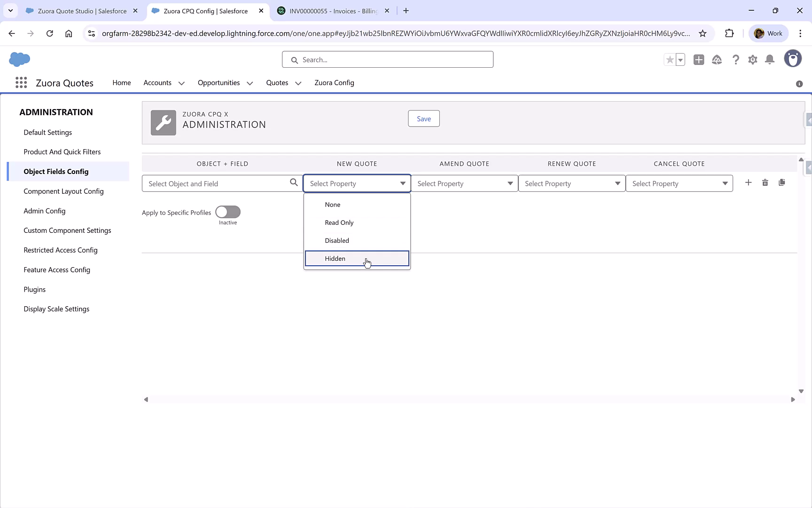The height and width of the screenshot is (508, 812).
Task: Activate the Apply to Specific Profiles toggle
Action: (228, 212)
